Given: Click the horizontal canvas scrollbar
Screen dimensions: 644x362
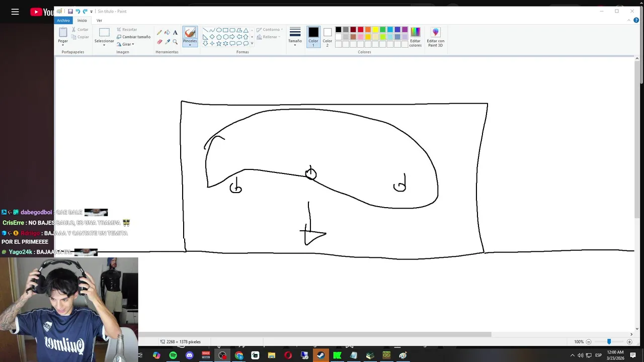Looking at the screenshot, I should point(315,334).
